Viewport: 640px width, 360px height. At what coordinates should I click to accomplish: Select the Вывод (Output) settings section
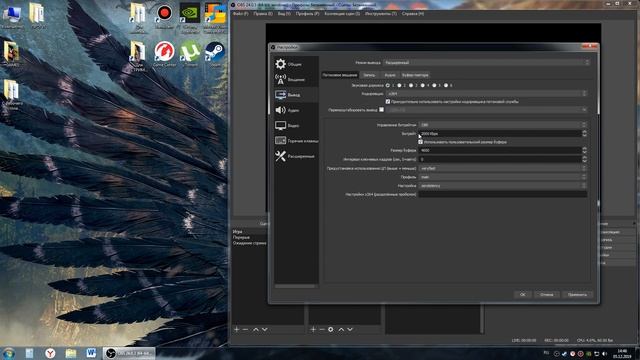click(296, 95)
